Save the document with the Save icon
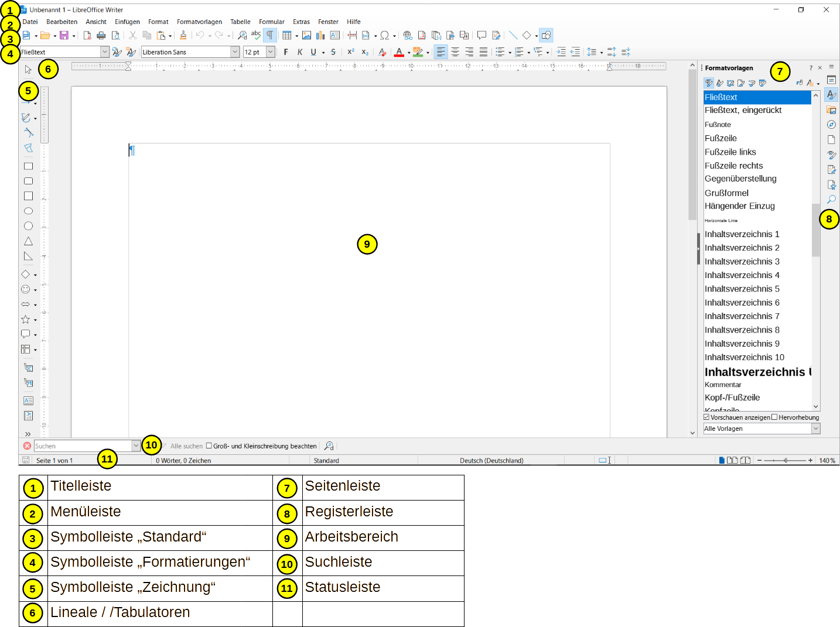 coord(64,36)
